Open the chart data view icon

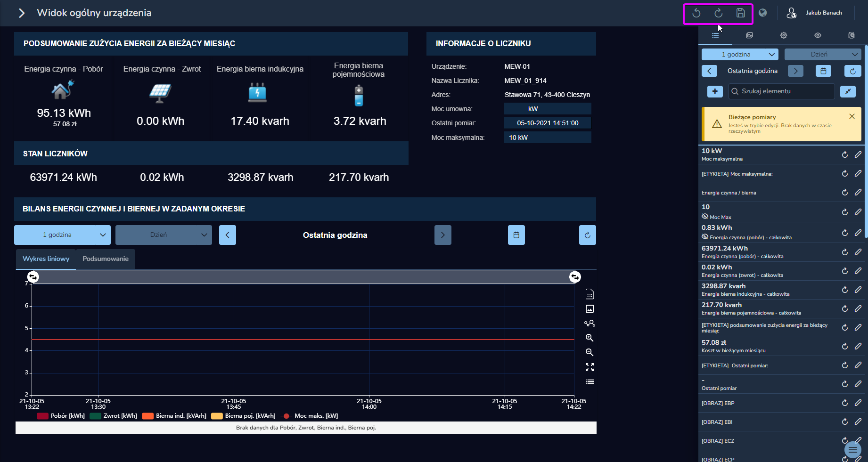click(590, 294)
